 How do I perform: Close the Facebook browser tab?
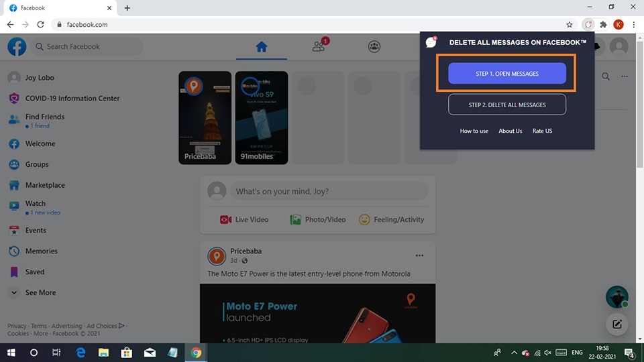(109, 8)
